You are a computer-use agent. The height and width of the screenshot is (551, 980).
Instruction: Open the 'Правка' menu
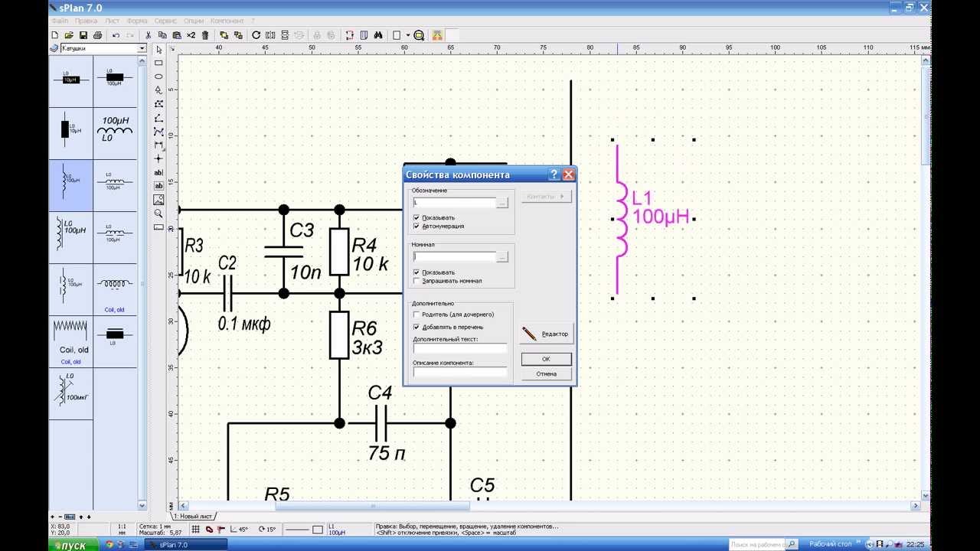(x=87, y=21)
